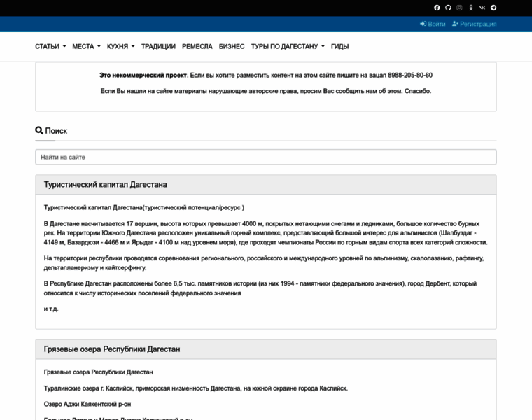Click the Туралинские озера г. Каспийск line
532x420 pixels.
[x=196, y=388]
